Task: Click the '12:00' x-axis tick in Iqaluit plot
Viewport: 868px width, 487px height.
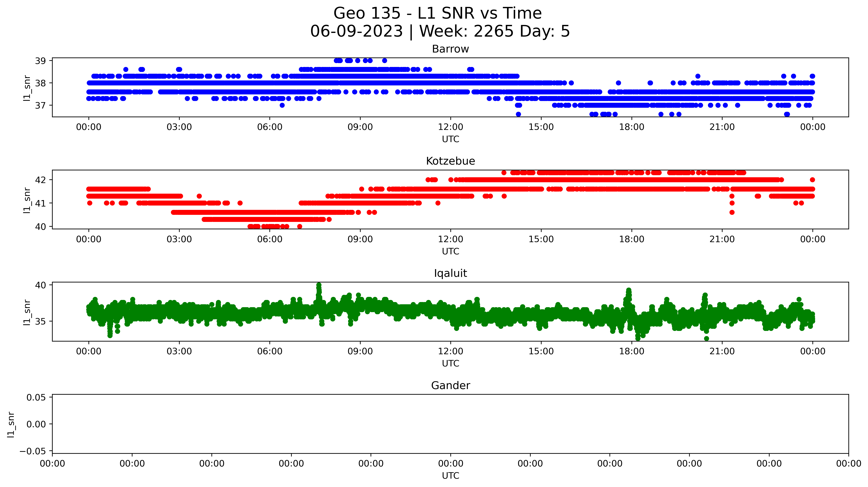Action: [451, 351]
